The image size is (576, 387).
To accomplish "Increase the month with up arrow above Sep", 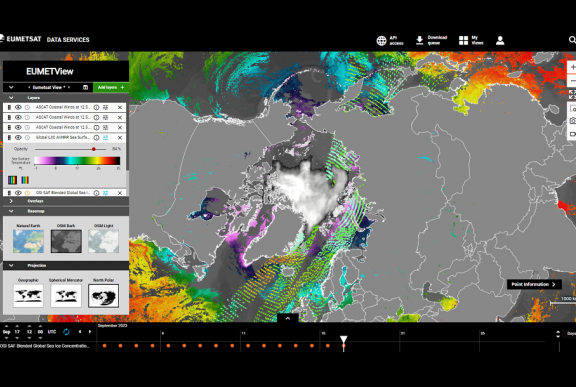I will pos(6,326).
